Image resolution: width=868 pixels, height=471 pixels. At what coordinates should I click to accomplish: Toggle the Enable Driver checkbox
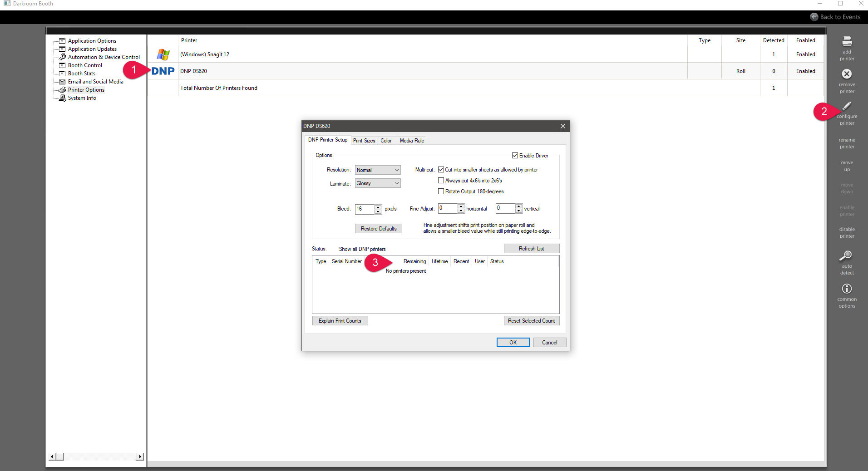pyautogui.click(x=515, y=156)
